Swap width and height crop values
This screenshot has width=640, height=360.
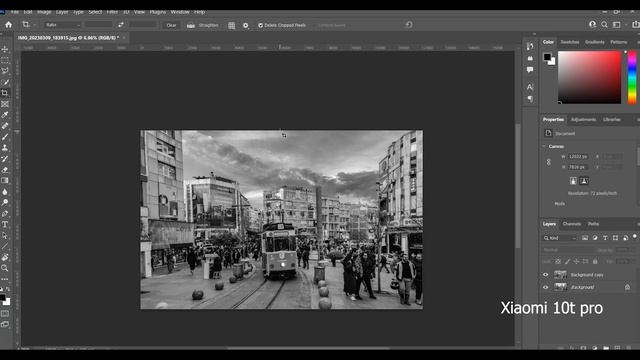coord(121,25)
